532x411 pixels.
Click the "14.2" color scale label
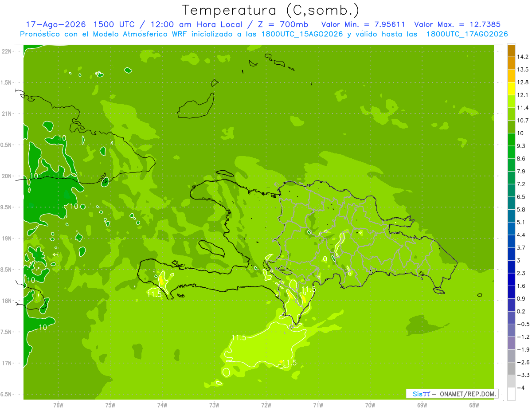click(522, 57)
